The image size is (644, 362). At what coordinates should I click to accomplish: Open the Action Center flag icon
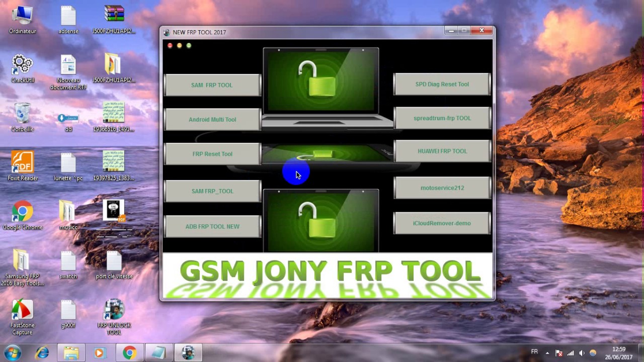(559, 353)
